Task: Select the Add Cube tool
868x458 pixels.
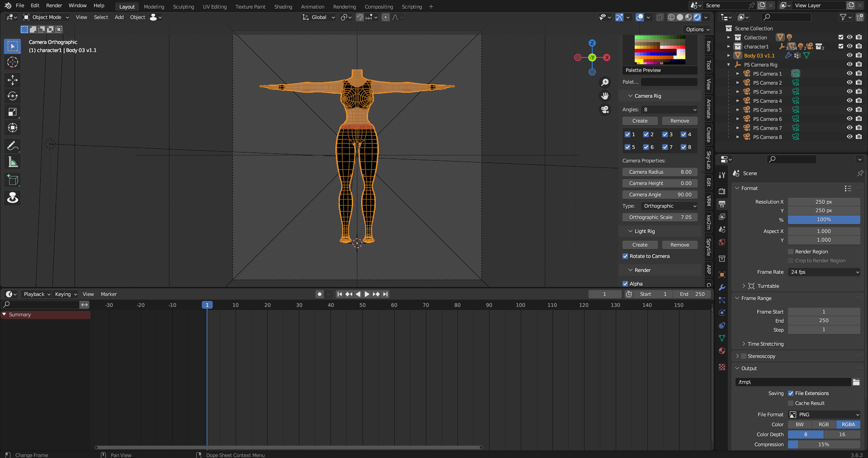Action: coord(13,180)
